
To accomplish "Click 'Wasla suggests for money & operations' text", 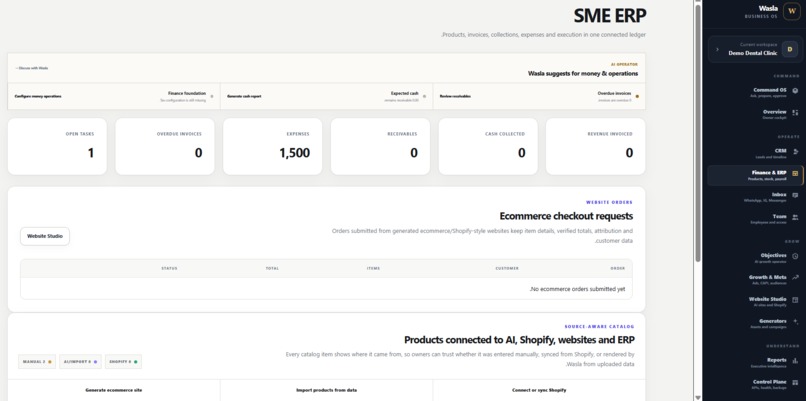I will pos(583,74).
